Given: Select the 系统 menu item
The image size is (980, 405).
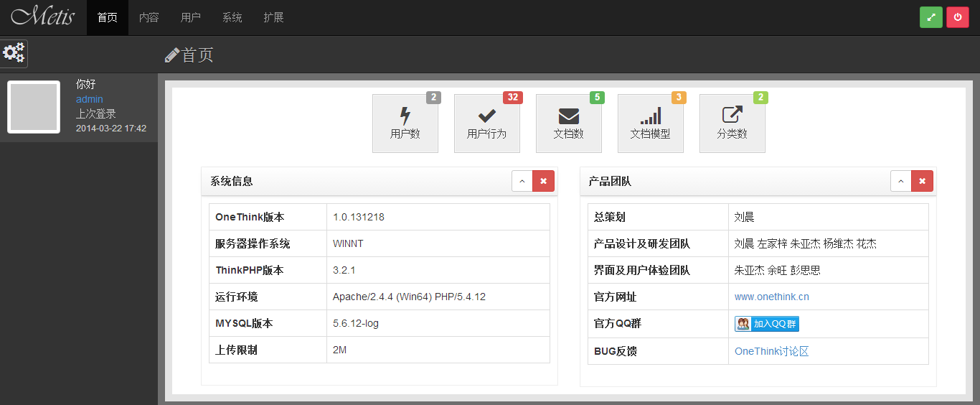Looking at the screenshot, I should point(232,17).
